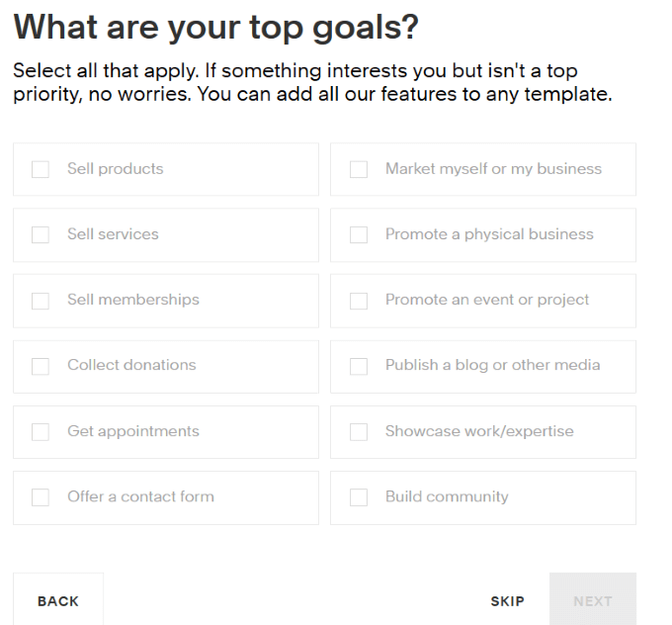Tick the Sell services option

[x=41, y=235]
